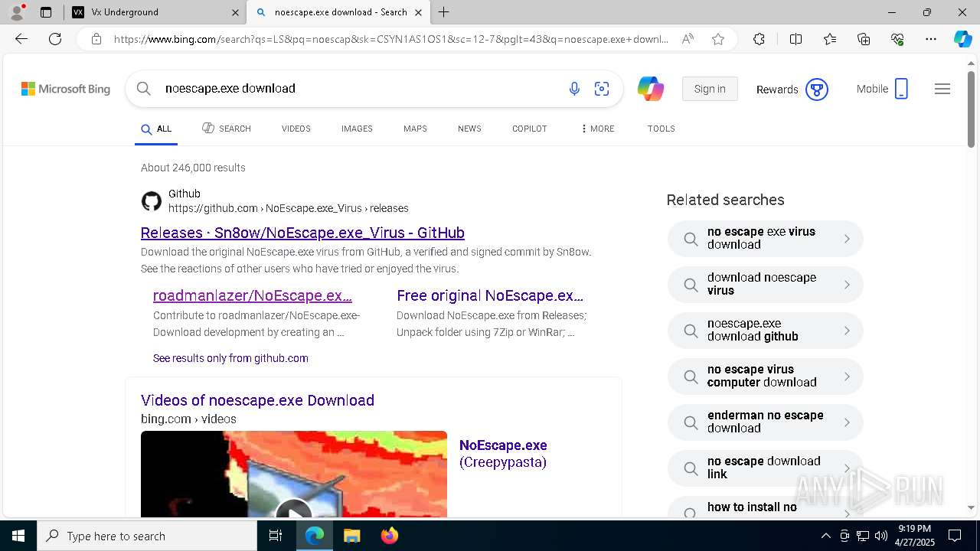
Task: Open Videos of noescape.exe Download heading
Action: tap(257, 400)
